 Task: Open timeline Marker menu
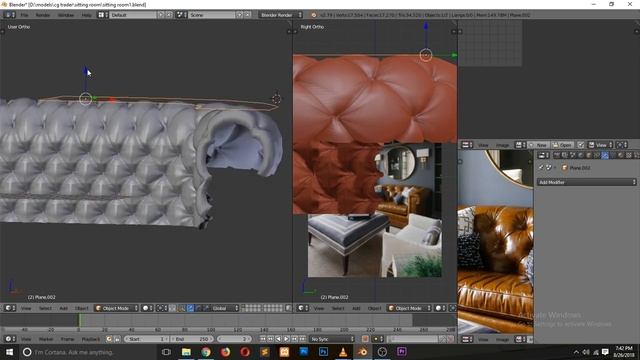pos(46,339)
